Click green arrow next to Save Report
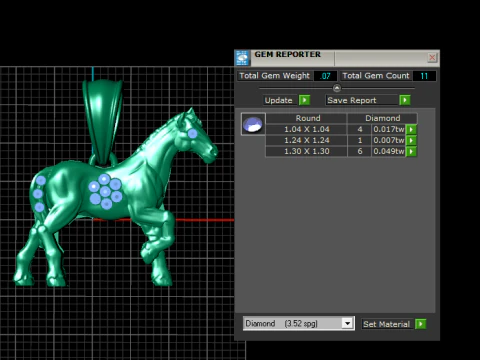The height and width of the screenshot is (360, 480). [x=405, y=100]
